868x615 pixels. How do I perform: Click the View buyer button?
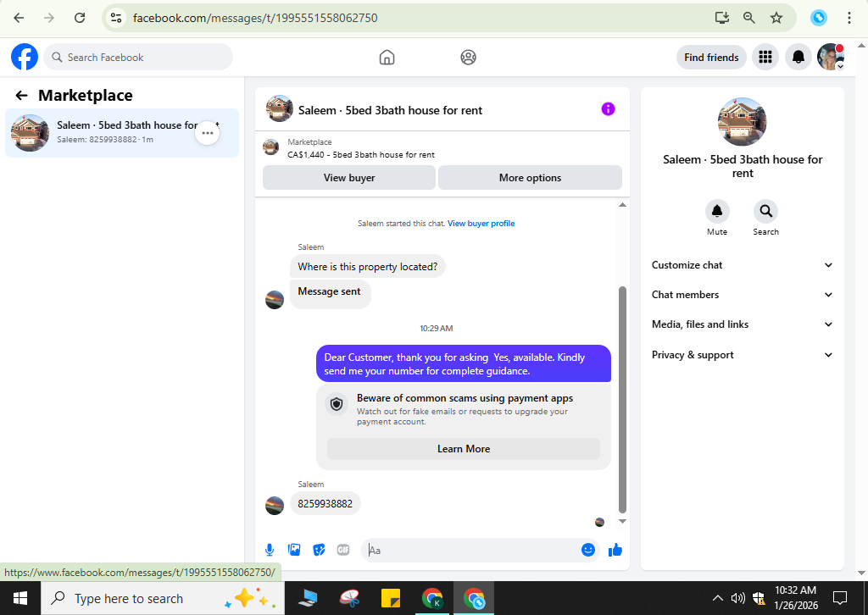tap(349, 178)
